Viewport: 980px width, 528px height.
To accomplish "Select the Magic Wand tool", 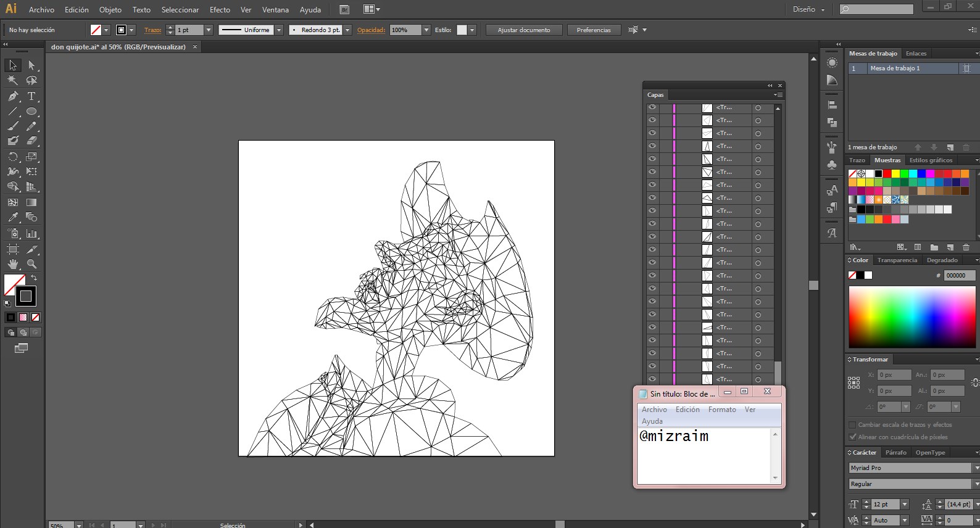I will click(x=12, y=80).
